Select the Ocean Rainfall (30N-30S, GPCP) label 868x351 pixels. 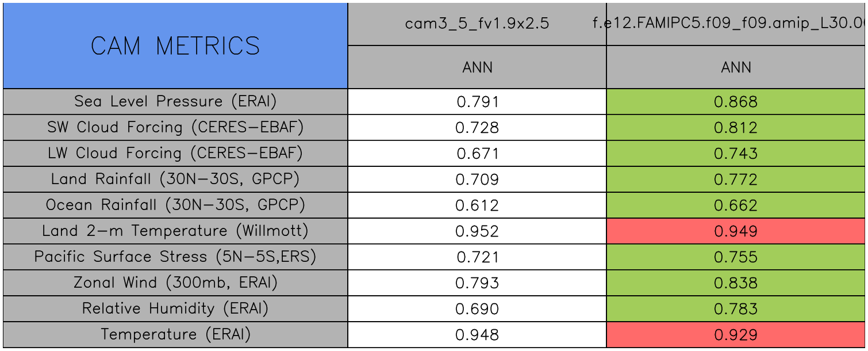(175, 205)
